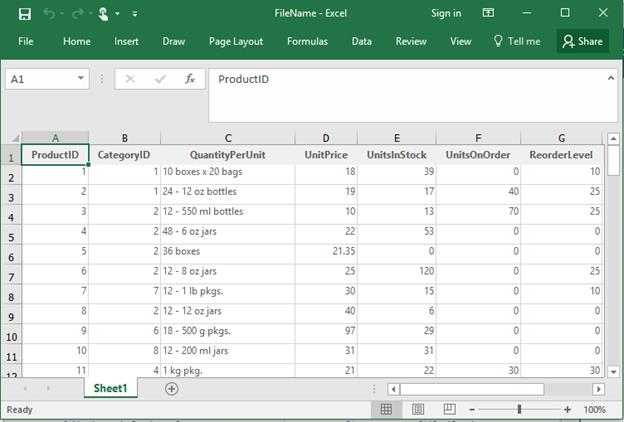
Task: Open the Name Box dropdown arrow
Action: pyautogui.click(x=81, y=78)
